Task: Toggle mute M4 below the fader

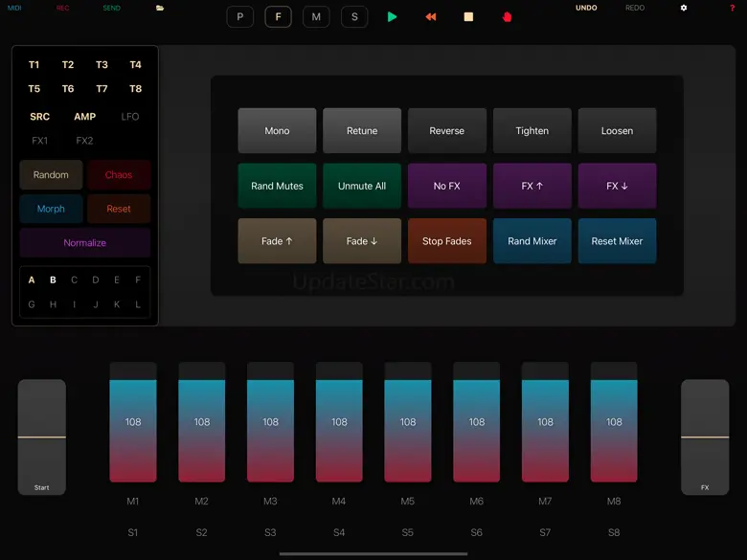Action: (339, 502)
